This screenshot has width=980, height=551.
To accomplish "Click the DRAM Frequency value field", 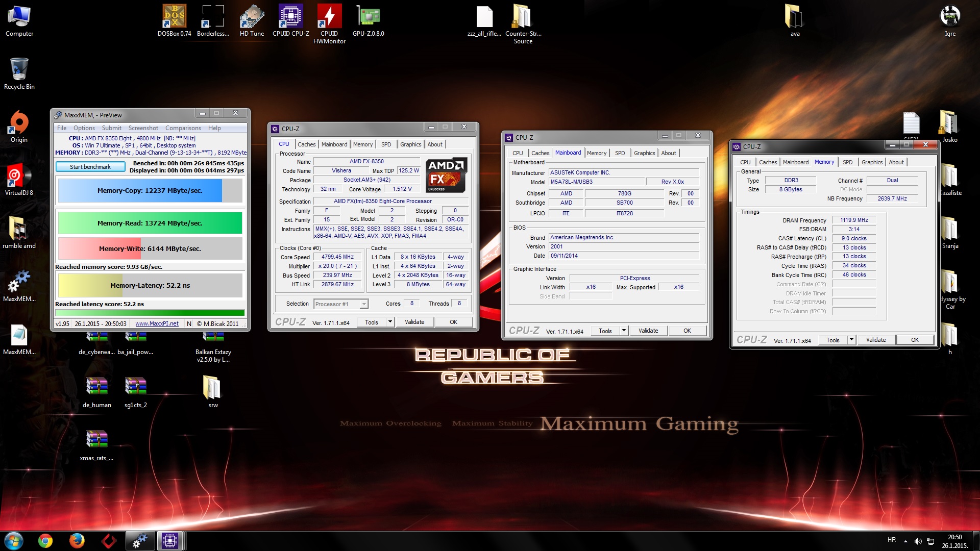I will tap(854, 220).
